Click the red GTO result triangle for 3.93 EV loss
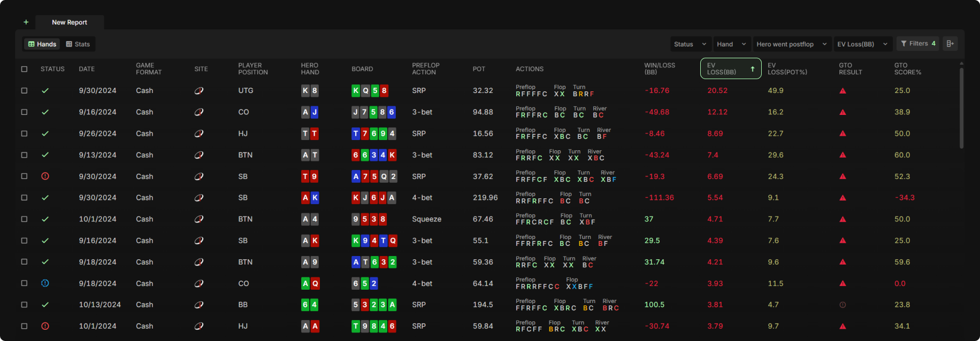This screenshot has width=980, height=341. tap(843, 283)
